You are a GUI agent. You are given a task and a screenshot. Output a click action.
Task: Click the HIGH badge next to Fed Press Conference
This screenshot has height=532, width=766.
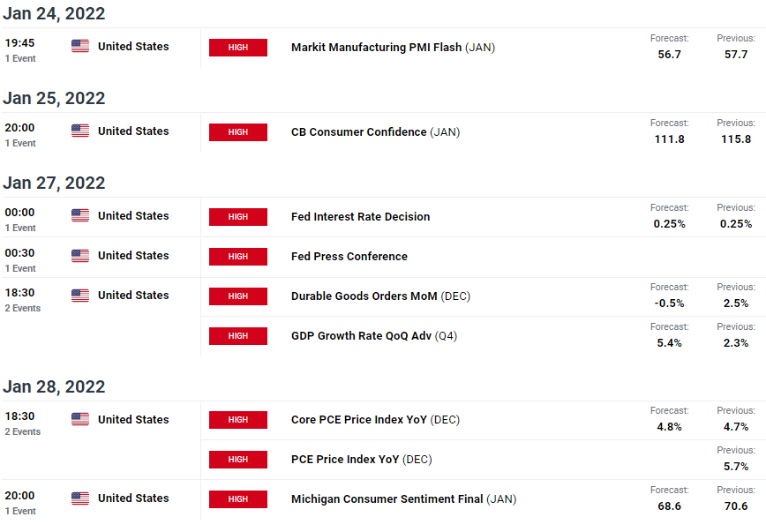[238, 257]
